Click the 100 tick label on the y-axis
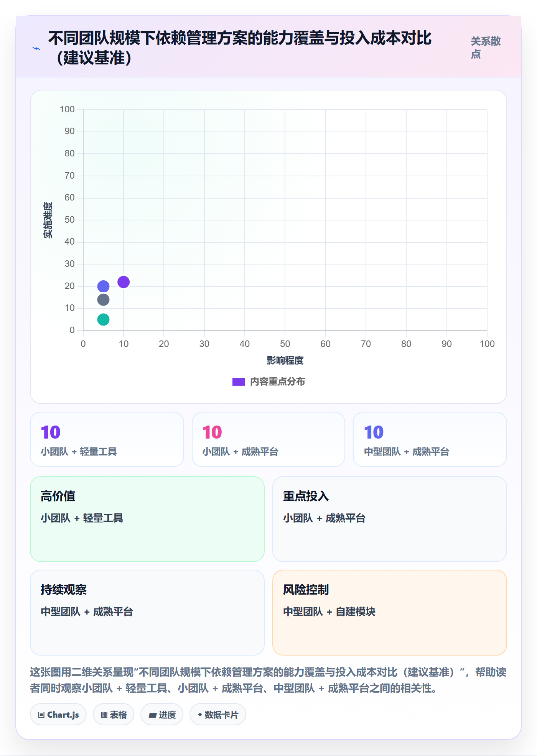 (67, 109)
